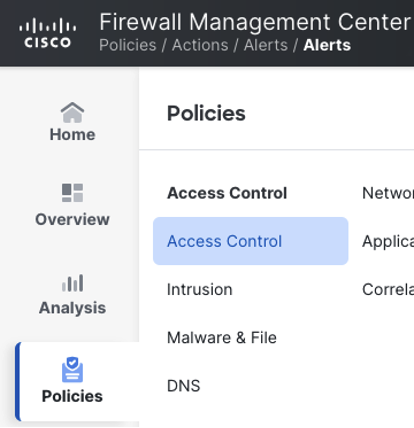Screen dimensions: 414x428
Task: Click the Policies panel heading
Action: [x=206, y=113]
